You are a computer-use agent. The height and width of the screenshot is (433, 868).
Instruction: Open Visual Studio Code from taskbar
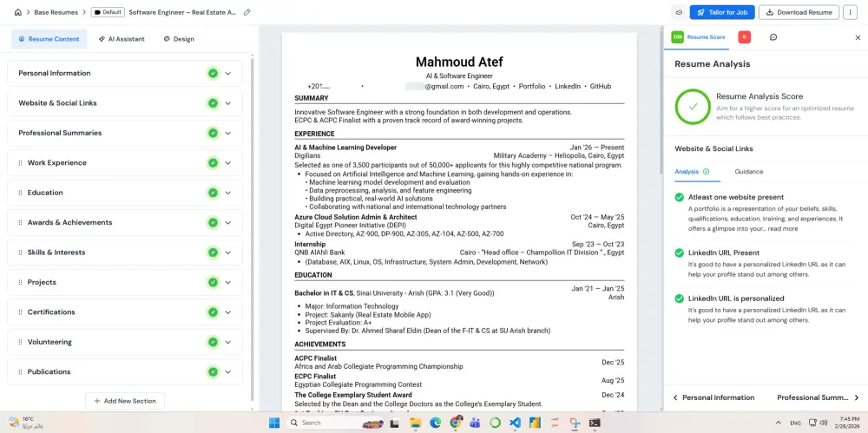515,423
